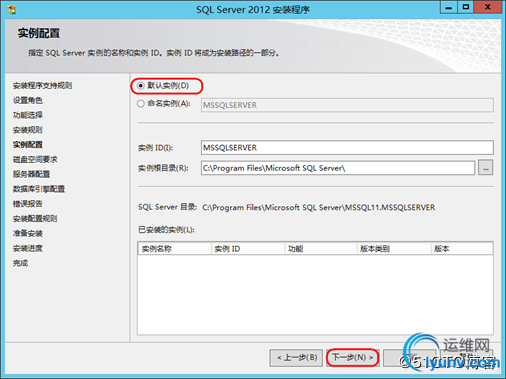The height and width of the screenshot is (379, 506).
Task: Open the browse (...) button for instance root
Action: [x=485, y=168]
